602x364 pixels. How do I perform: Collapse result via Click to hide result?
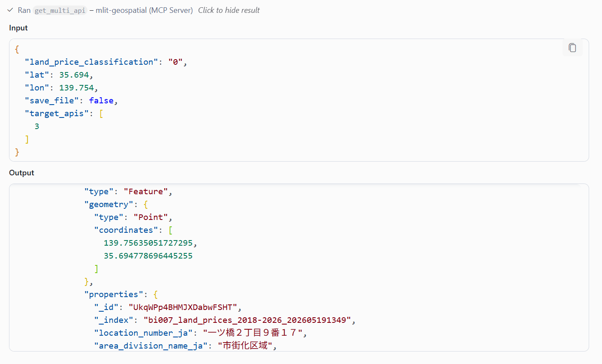229,10
